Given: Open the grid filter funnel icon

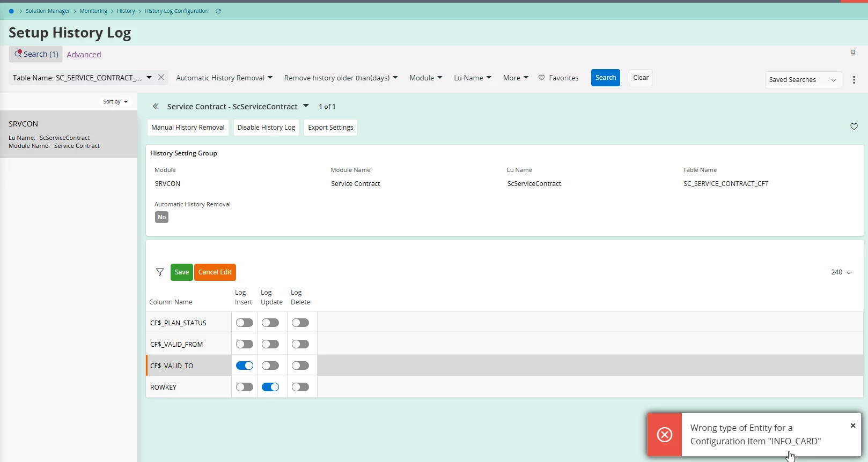Looking at the screenshot, I should 160,272.
